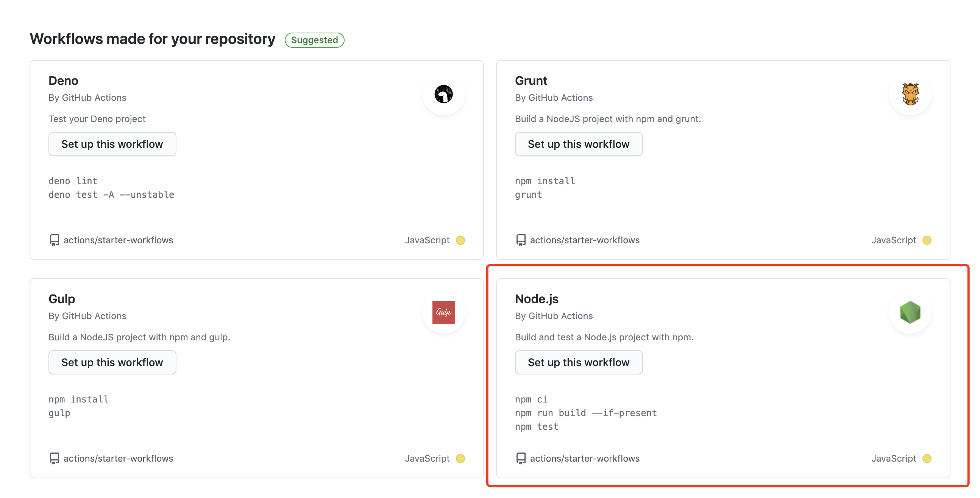Click JavaScript language label in Gulp card
The width and height of the screenshot is (980, 498).
pos(427,459)
